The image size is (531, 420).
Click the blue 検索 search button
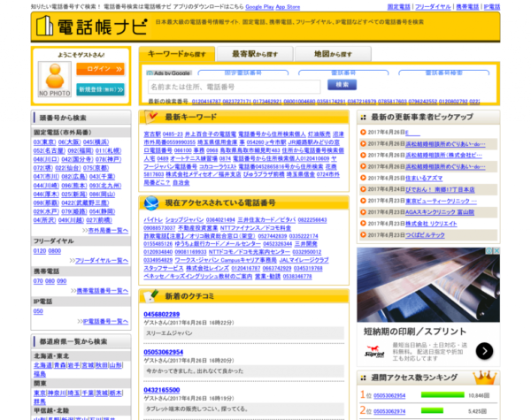point(341,84)
